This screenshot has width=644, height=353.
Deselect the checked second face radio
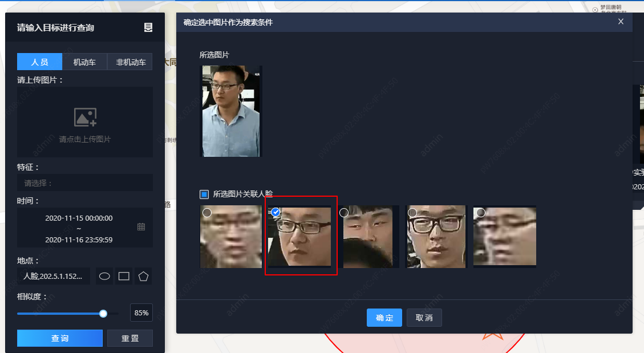click(276, 212)
